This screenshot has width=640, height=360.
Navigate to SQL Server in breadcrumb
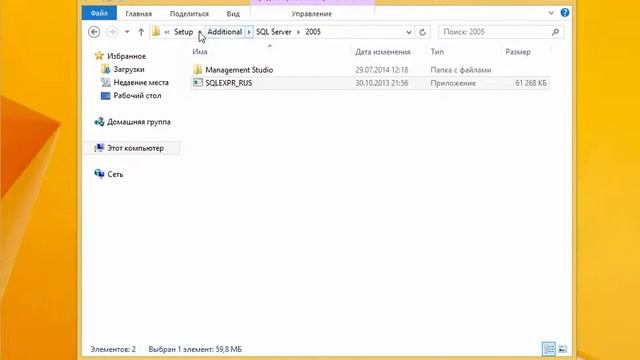[x=274, y=32]
